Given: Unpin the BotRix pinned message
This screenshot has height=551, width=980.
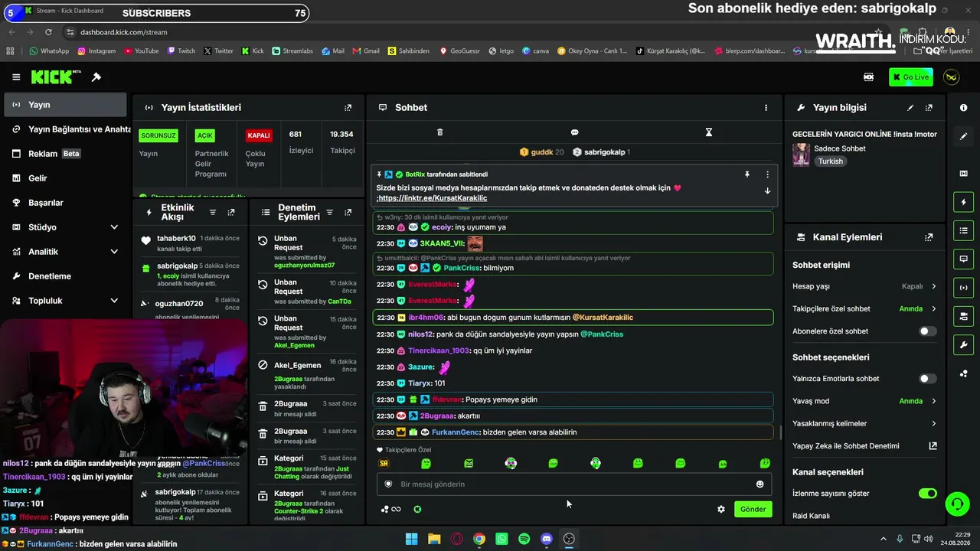Looking at the screenshot, I should pyautogui.click(x=747, y=174).
